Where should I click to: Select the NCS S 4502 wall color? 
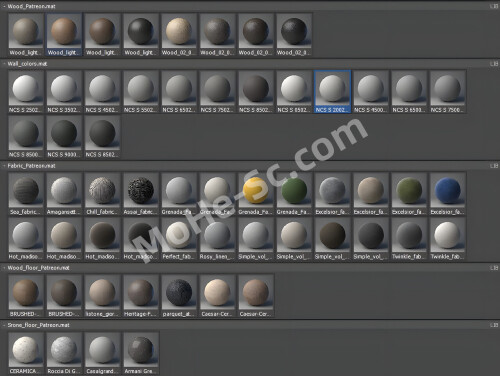click(102, 92)
